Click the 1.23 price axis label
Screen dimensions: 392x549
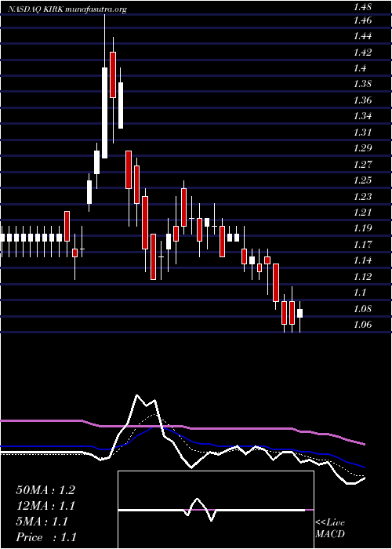point(362,196)
